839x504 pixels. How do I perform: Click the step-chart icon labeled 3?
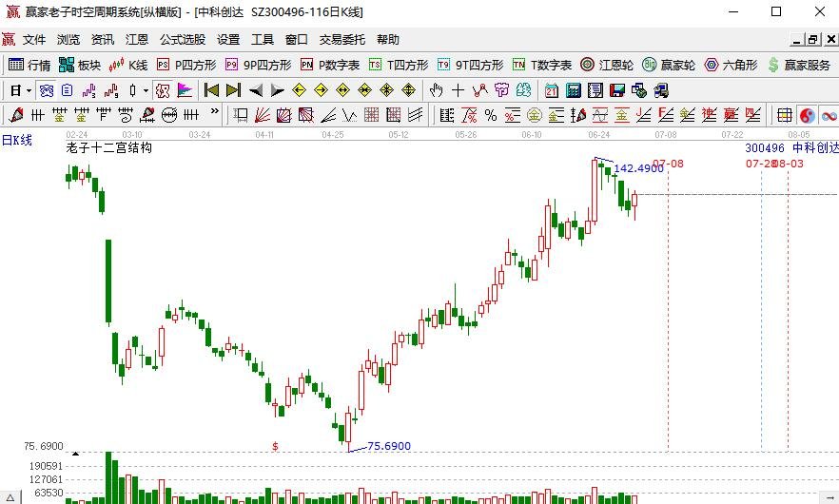(88, 91)
